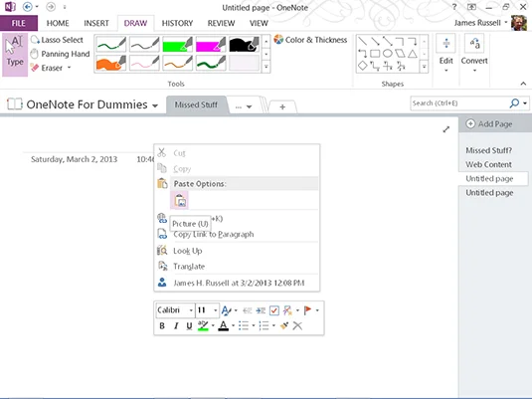Expand the pen gallery more arrow
532x399 pixels.
pos(266,67)
